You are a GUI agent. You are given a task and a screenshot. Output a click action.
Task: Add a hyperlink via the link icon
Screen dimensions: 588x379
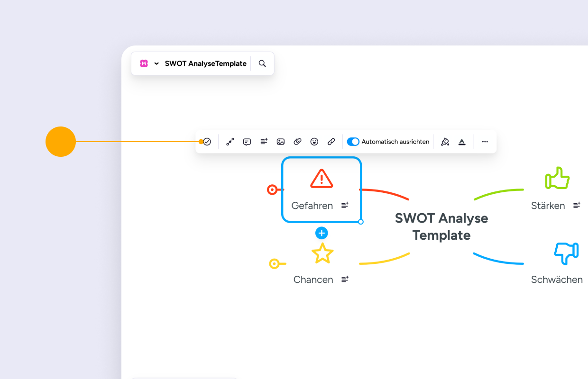point(331,142)
